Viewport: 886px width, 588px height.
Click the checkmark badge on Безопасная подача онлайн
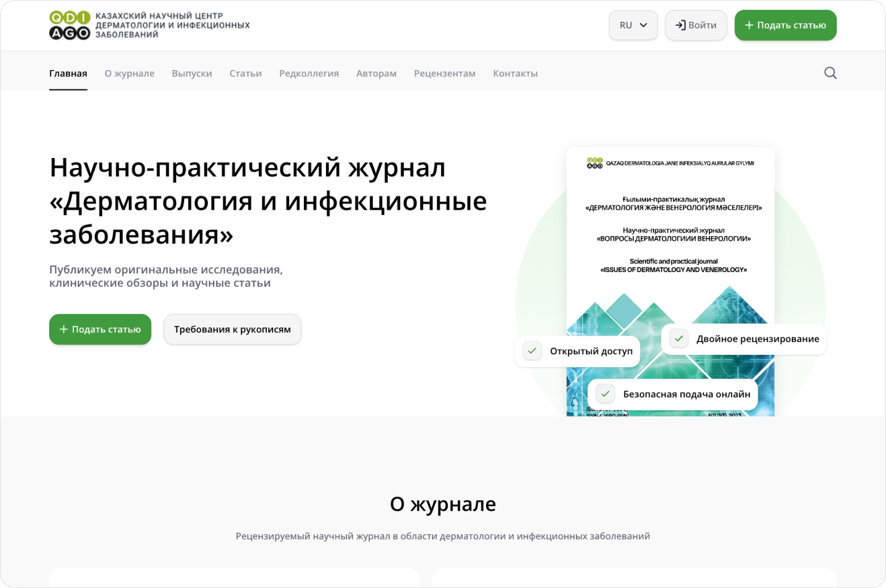pos(605,394)
